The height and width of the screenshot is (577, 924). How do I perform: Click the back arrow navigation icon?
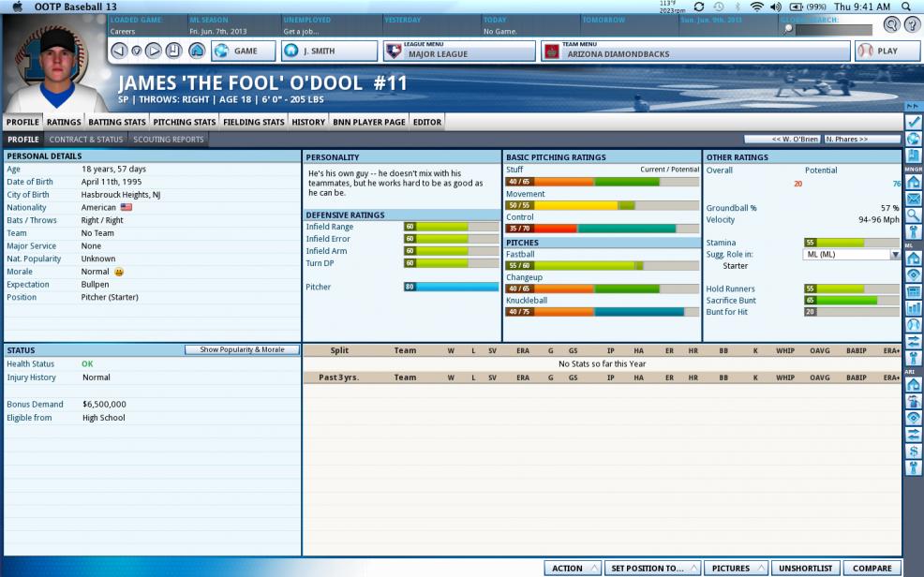[x=119, y=51]
